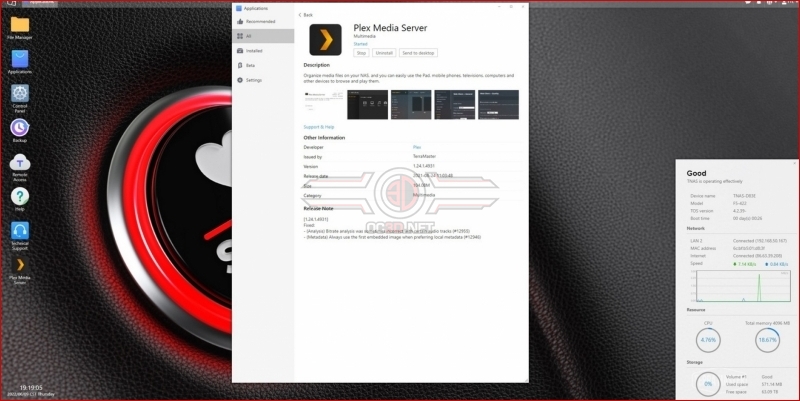Open the Support & Help link
The height and width of the screenshot is (401, 800).
point(319,127)
